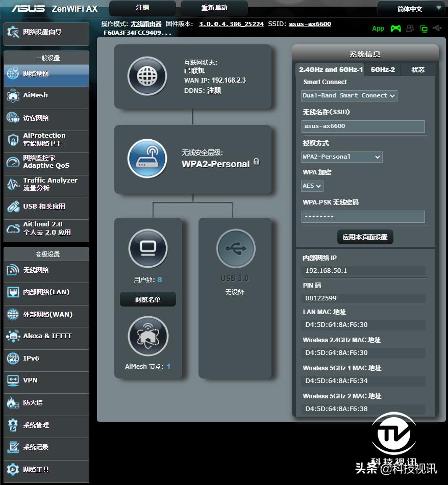
Task: Open the IPv6 settings icon
Action: click(13, 359)
